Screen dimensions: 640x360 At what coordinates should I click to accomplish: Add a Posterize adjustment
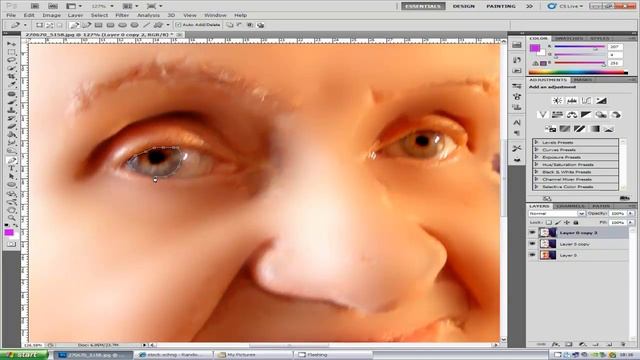click(565, 129)
